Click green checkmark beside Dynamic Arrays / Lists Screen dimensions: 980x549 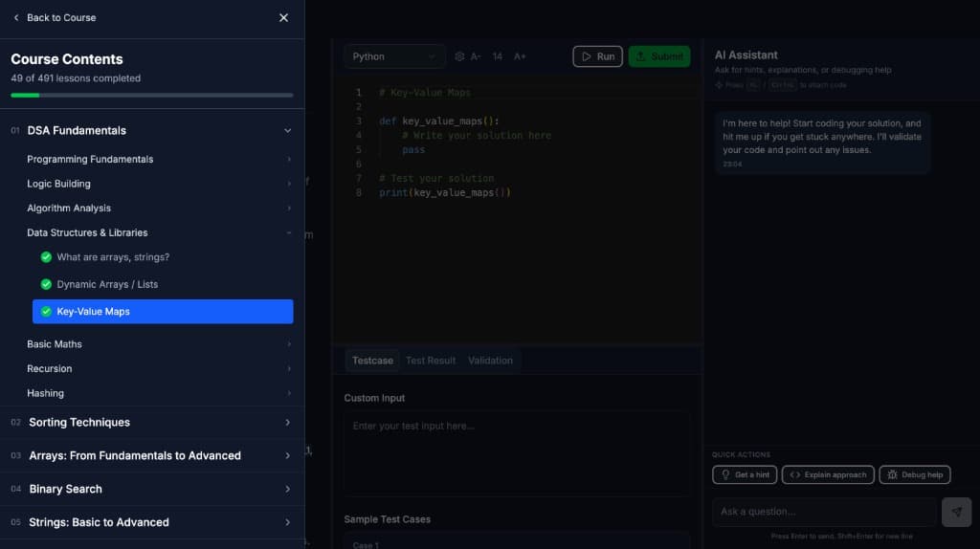click(46, 284)
